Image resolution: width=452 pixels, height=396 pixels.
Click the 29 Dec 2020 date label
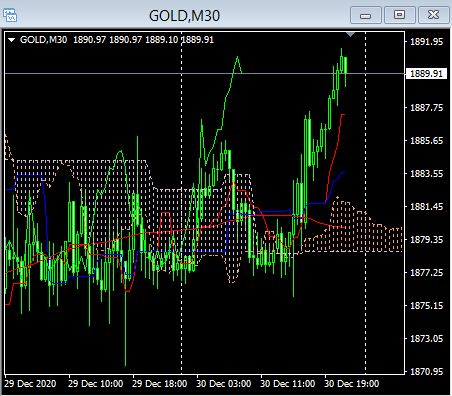[30, 384]
